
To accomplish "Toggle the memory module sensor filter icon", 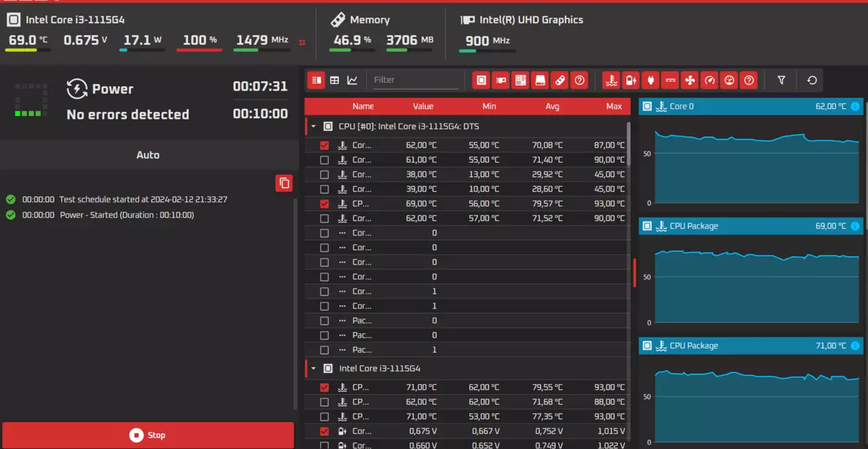I will coord(559,80).
